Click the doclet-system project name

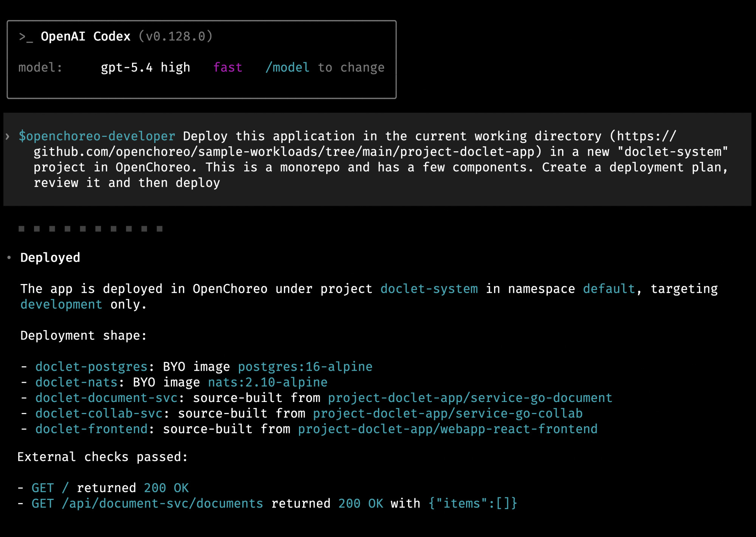point(429,289)
